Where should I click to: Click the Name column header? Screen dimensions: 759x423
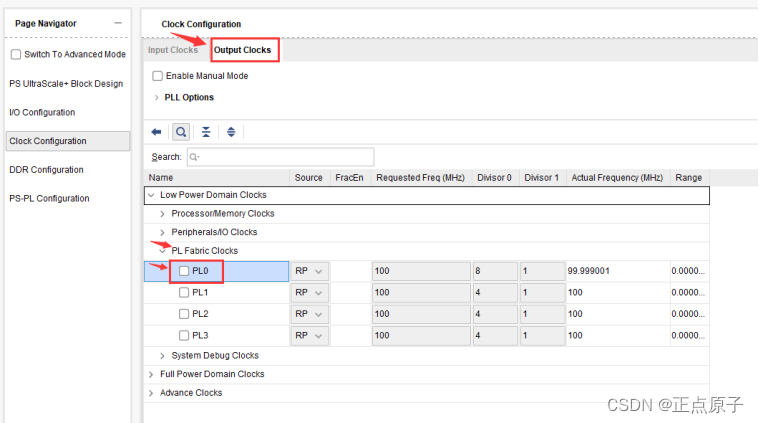click(217, 178)
